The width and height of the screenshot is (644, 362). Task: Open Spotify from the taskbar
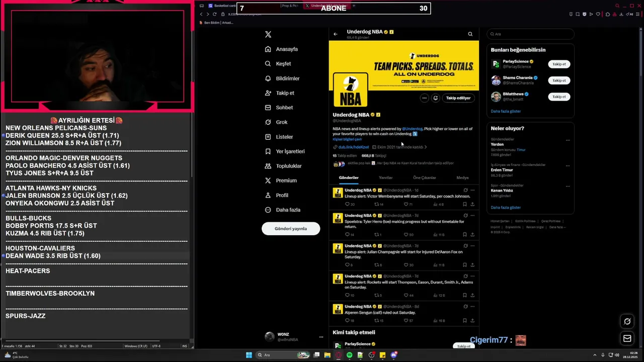(x=349, y=355)
